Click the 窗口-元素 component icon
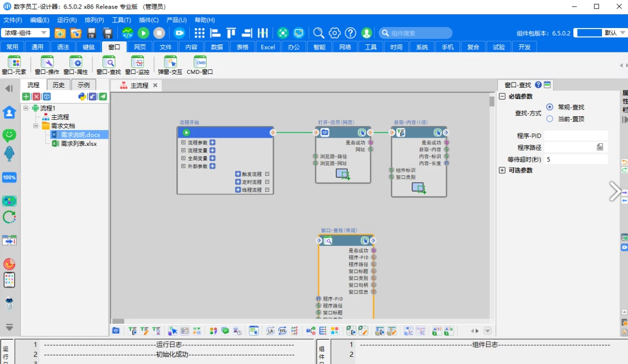 14,62
